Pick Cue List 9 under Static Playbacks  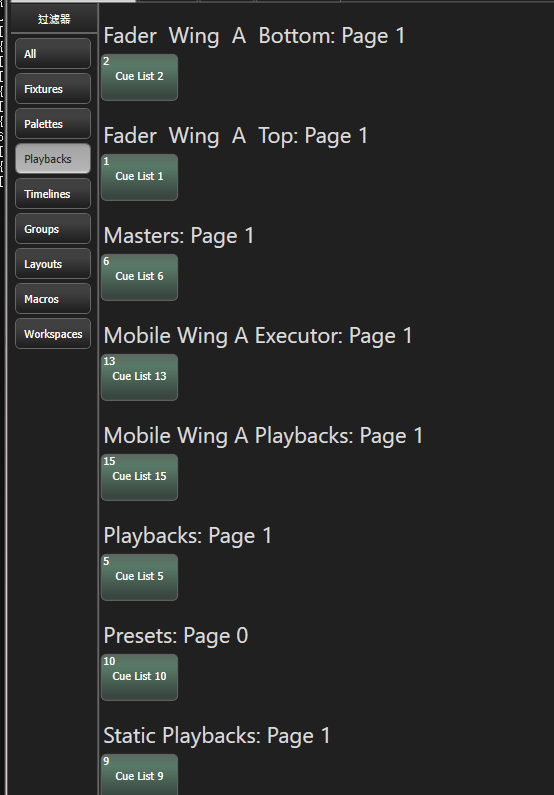(x=139, y=775)
